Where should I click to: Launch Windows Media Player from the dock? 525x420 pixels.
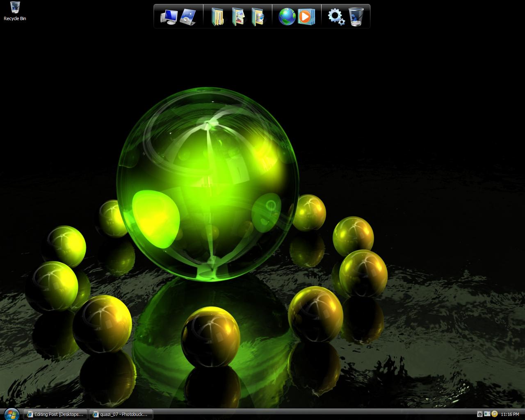pyautogui.click(x=306, y=17)
